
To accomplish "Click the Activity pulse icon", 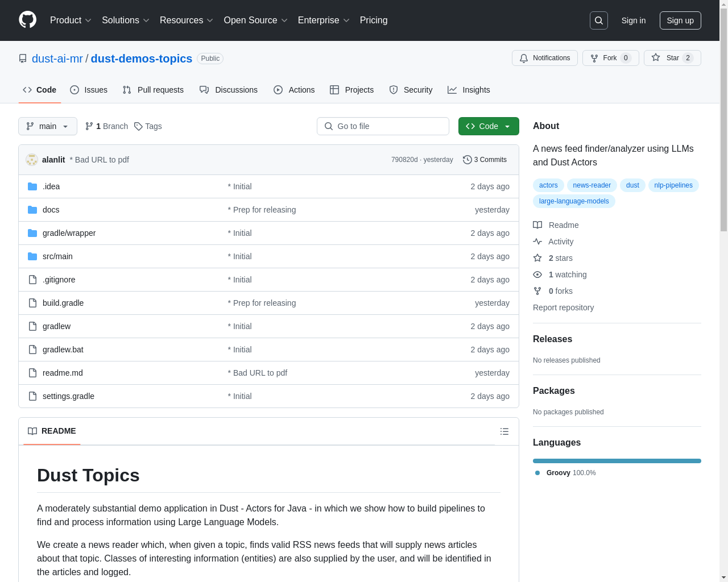I will (x=537, y=242).
